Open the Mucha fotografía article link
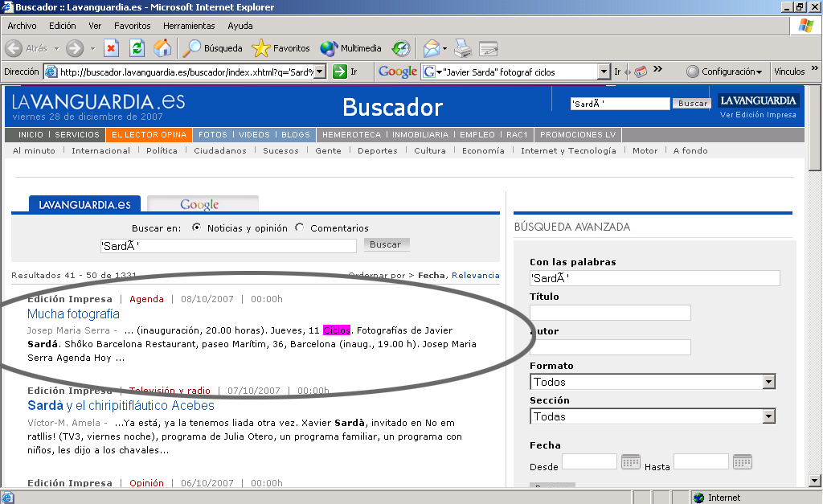Viewport: 823px width, 504px height. point(73,313)
